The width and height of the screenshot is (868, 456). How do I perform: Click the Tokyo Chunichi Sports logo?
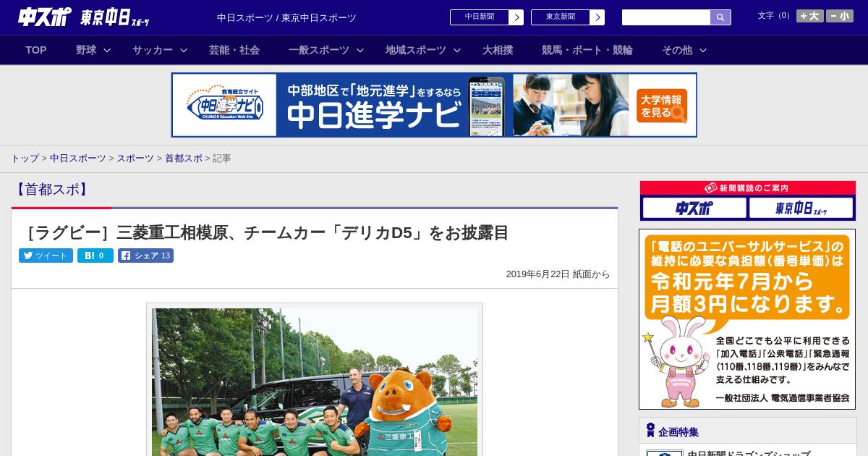coord(115,17)
